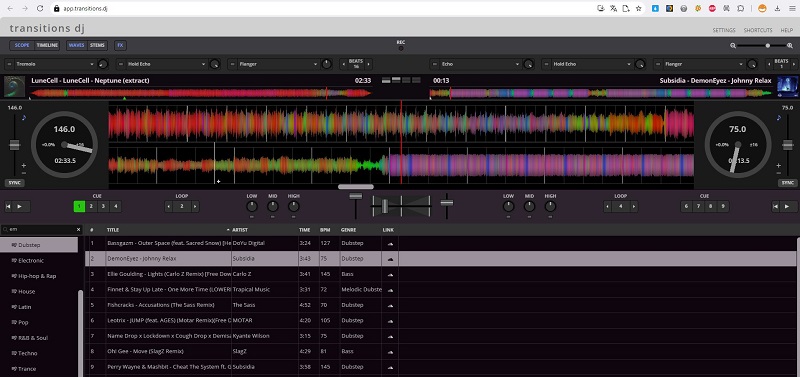Viewport: 800px width, 377px height.
Task: Trigger hot cue 6 on right deck
Action: click(686, 207)
